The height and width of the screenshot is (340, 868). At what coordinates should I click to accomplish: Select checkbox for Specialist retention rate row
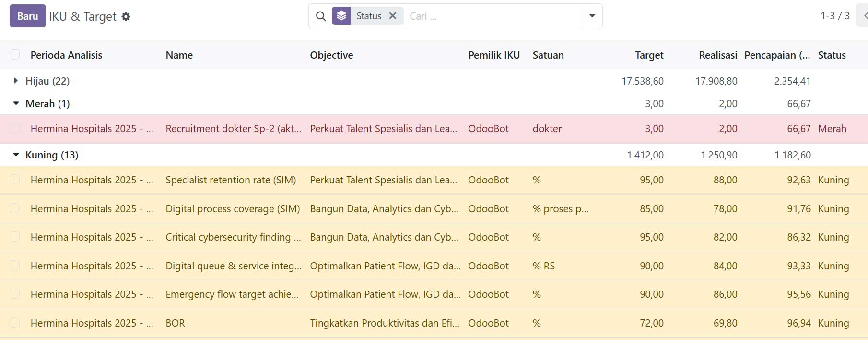(x=15, y=180)
